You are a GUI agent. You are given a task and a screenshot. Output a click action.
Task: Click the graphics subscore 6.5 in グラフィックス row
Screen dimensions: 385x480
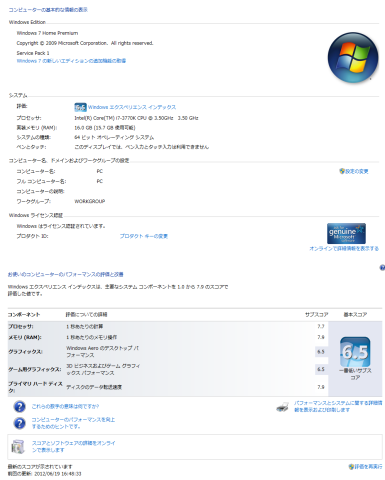pyautogui.click(x=321, y=352)
